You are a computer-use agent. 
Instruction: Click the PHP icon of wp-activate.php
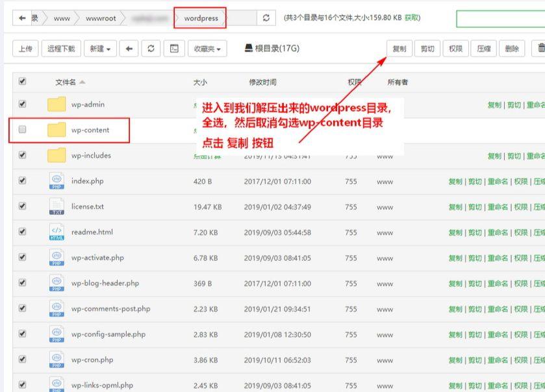pos(57,258)
